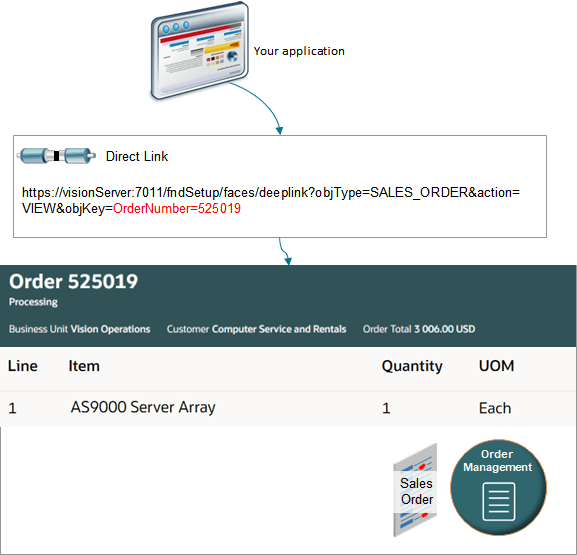Select the AS9000 Server Array item
The width and height of the screenshot is (577, 555).
click(x=143, y=408)
